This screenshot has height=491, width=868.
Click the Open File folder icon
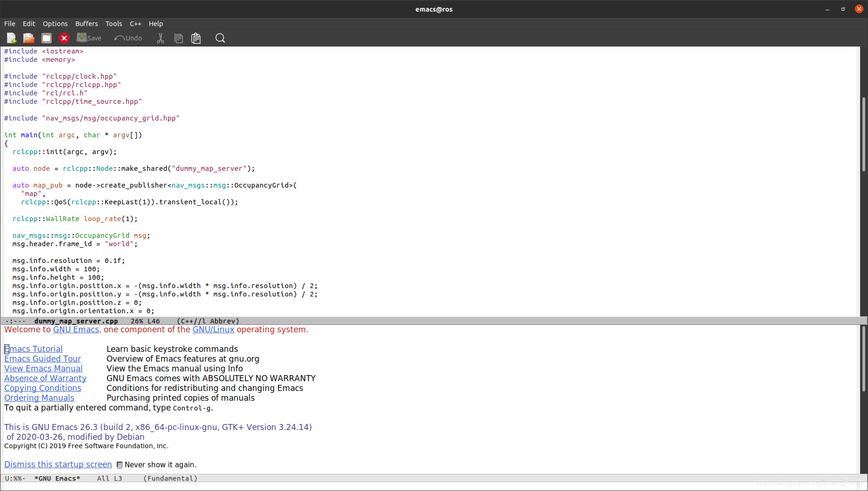tap(29, 38)
